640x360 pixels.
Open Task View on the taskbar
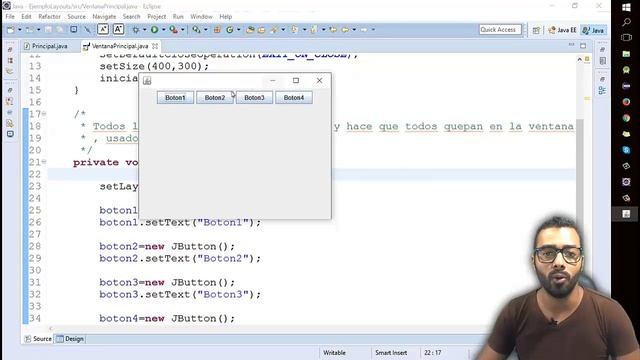tap(626, 38)
